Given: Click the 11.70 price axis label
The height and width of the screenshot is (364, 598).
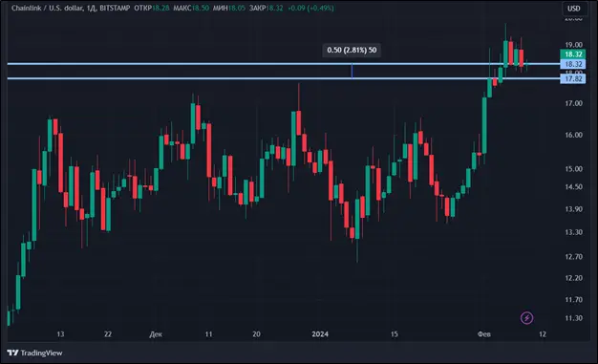Looking at the screenshot, I should (573, 300).
